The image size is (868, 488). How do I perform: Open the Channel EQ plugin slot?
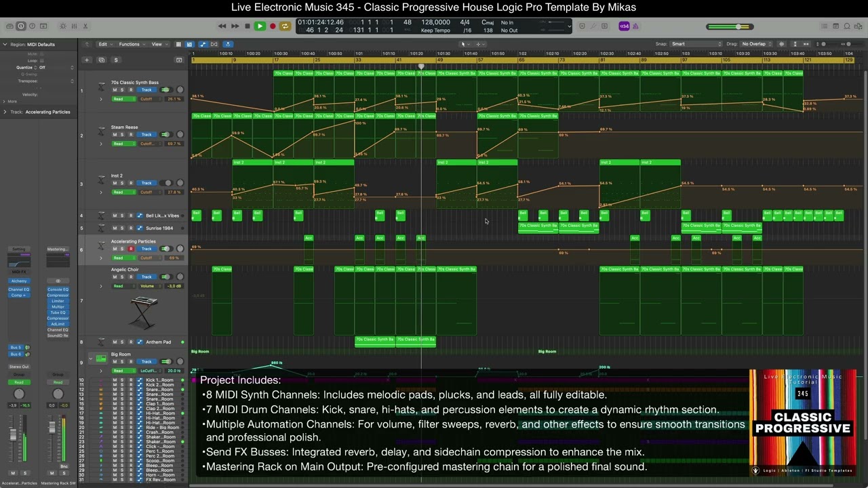pyautogui.click(x=19, y=289)
